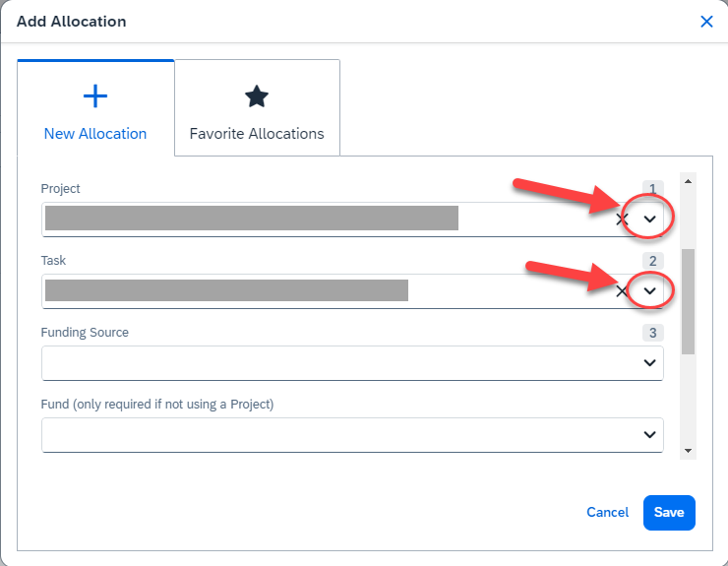Image resolution: width=728 pixels, height=566 pixels.
Task: Clear the Task field with X icon
Action: point(622,291)
